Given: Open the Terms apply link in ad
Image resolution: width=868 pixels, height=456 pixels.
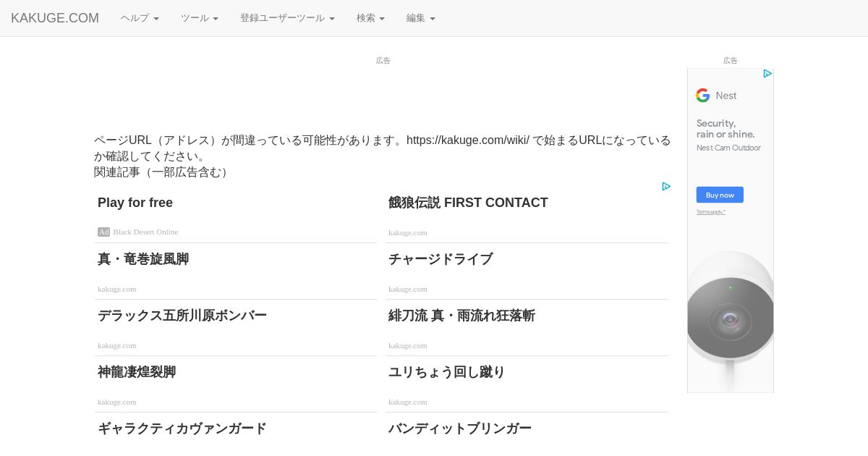Looking at the screenshot, I should pos(711,212).
